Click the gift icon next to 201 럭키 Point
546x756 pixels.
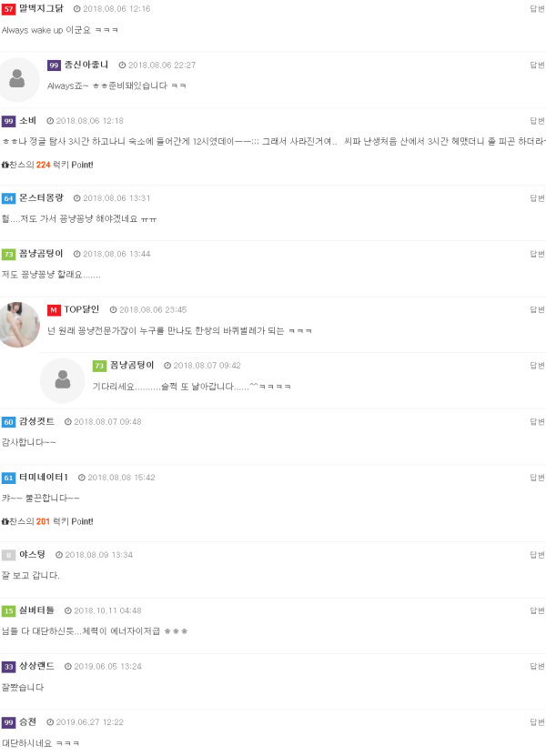tap(5, 521)
